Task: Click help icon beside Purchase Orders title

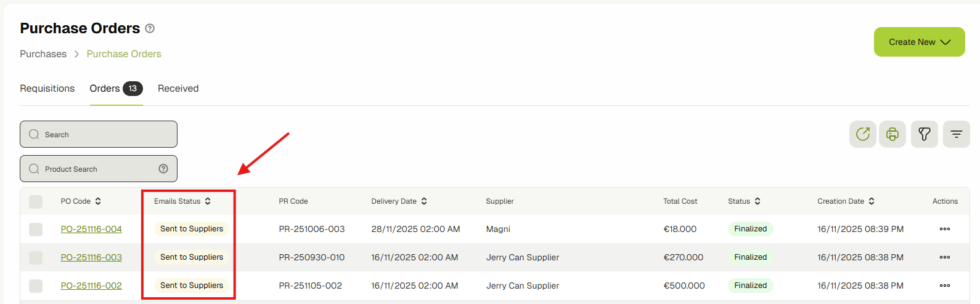Action: click(x=150, y=28)
